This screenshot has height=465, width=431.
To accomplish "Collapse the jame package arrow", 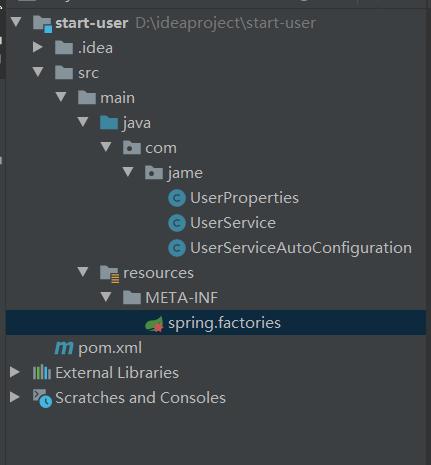I will (128, 172).
